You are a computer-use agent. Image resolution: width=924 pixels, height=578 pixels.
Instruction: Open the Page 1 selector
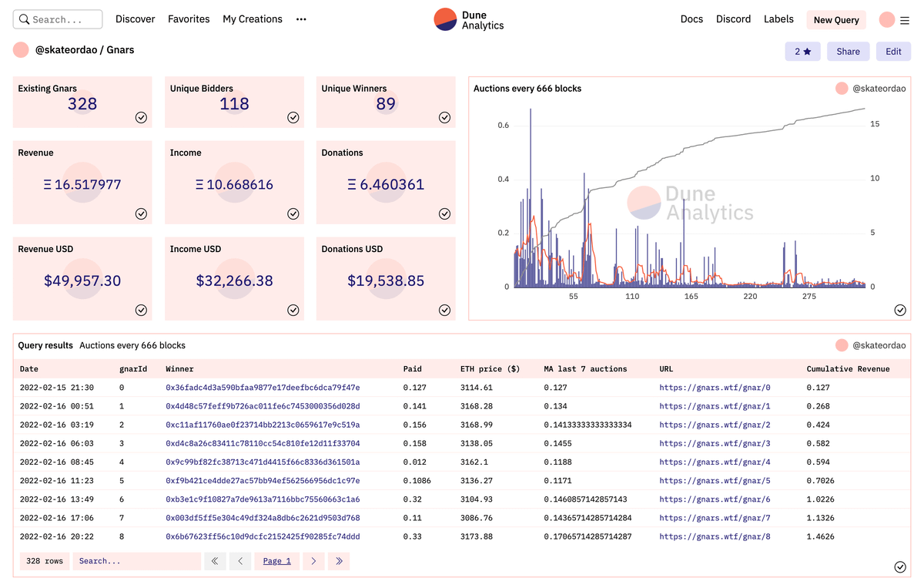pos(276,561)
